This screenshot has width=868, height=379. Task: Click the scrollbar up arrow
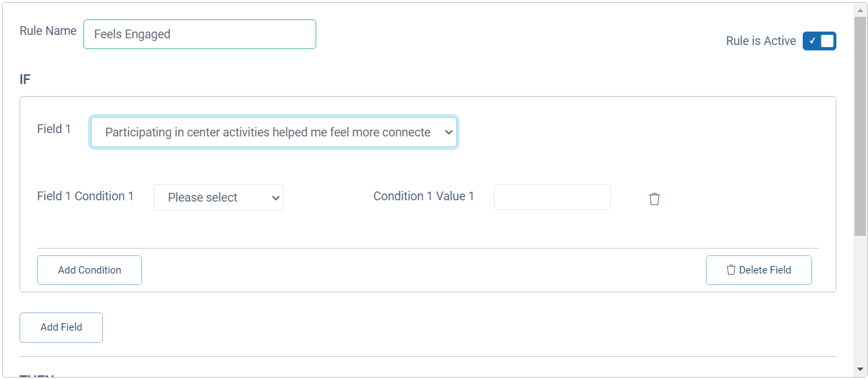860,10
